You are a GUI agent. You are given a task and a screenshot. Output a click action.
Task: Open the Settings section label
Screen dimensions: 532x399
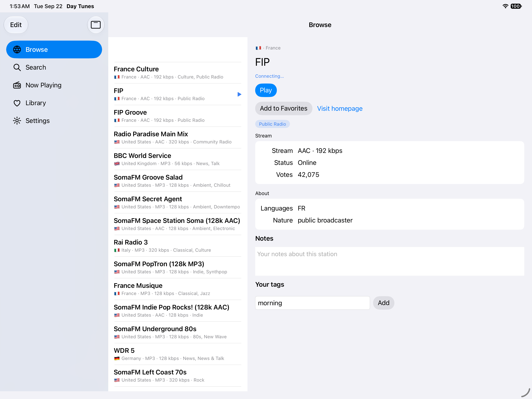(38, 121)
